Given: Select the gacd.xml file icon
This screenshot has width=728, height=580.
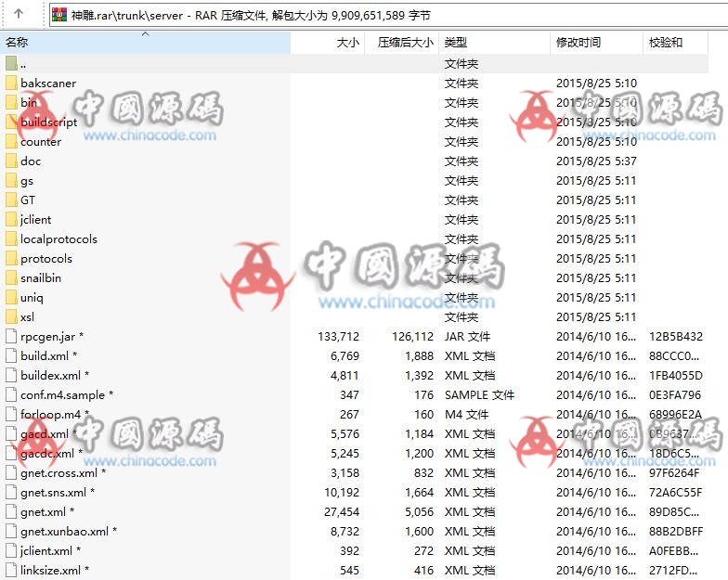Looking at the screenshot, I should (x=11, y=434).
